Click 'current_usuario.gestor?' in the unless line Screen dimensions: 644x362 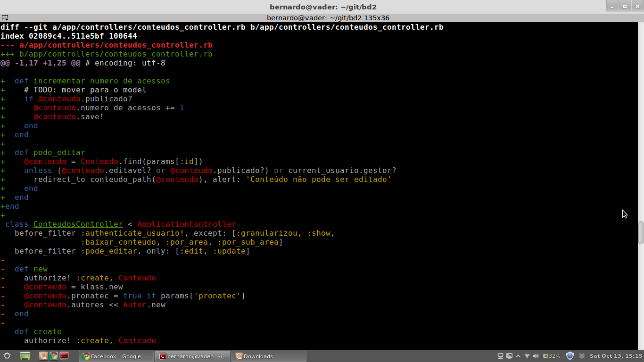coord(342,171)
